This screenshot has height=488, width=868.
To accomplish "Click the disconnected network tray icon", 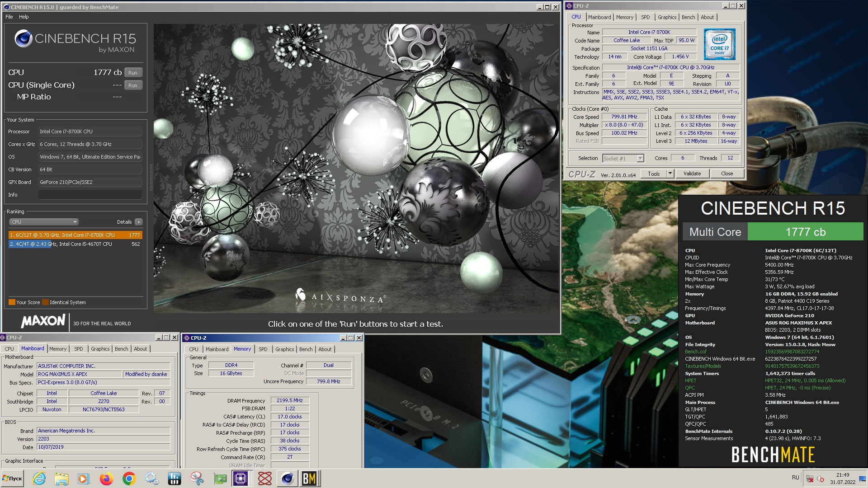I will [810, 478].
